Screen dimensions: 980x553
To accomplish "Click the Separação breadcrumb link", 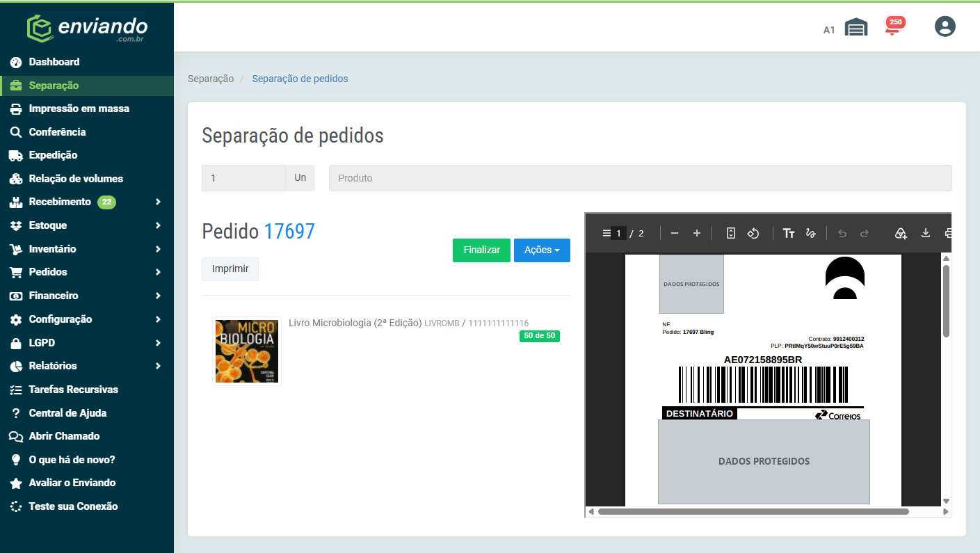I will pyautogui.click(x=211, y=79).
